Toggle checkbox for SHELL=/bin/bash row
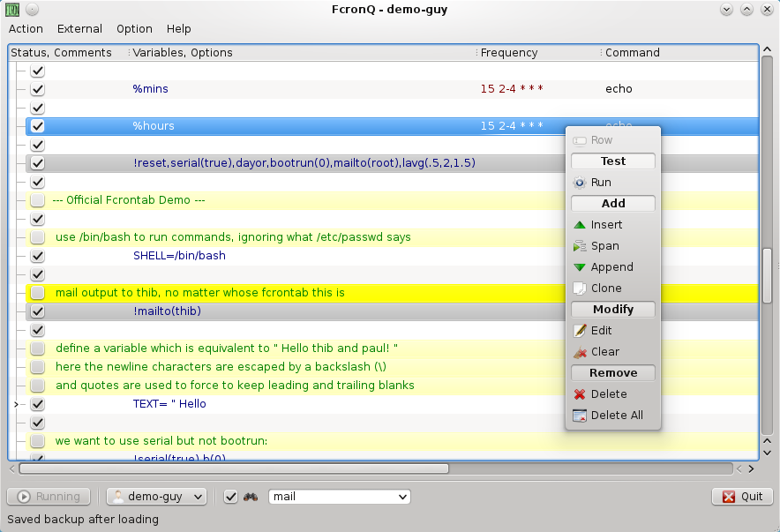 pyautogui.click(x=38, y=256)
